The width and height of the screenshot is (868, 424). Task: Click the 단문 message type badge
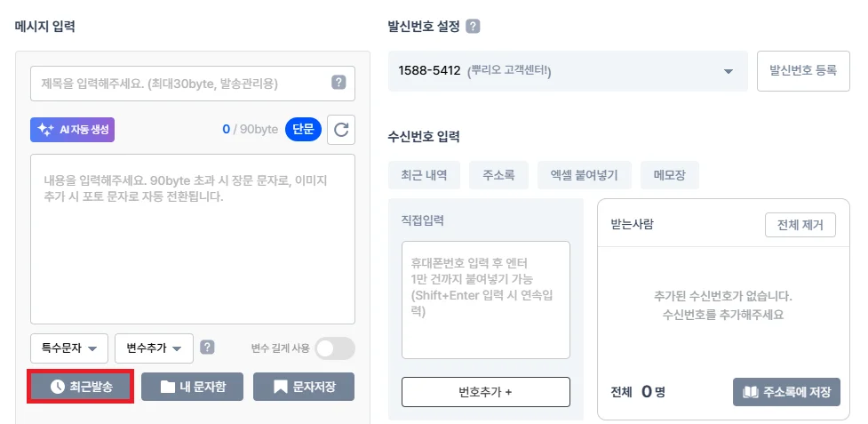[303, 130]
